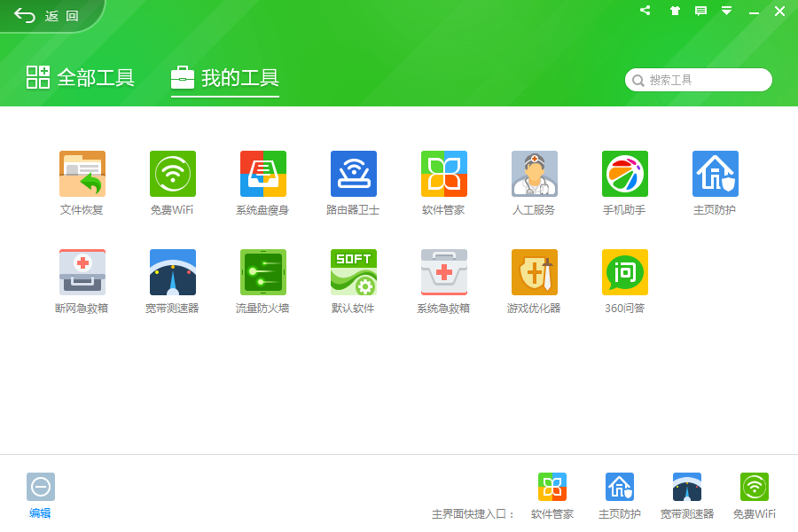Click the 软件管家 shortcut in the bottom bar
Screen dimensions: 798x532
[552, 487]
